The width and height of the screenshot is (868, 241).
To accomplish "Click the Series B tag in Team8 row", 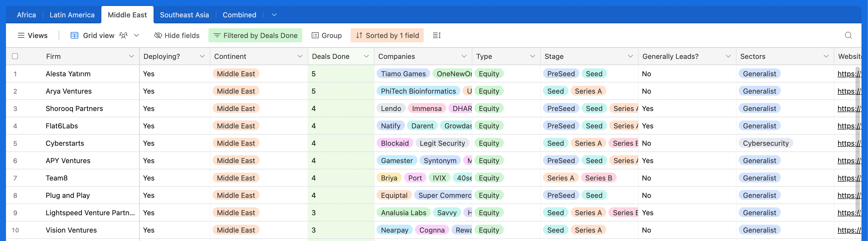I will pos(598,178).
